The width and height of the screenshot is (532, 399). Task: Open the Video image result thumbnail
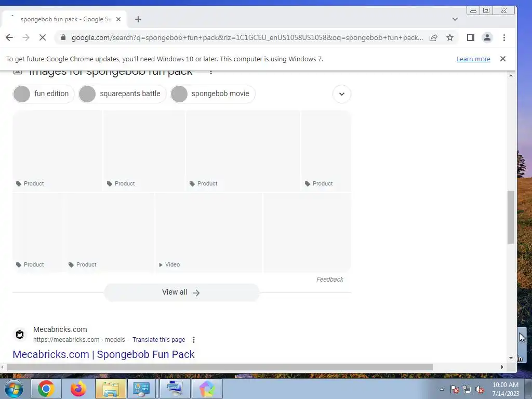[x=209, y=232]
